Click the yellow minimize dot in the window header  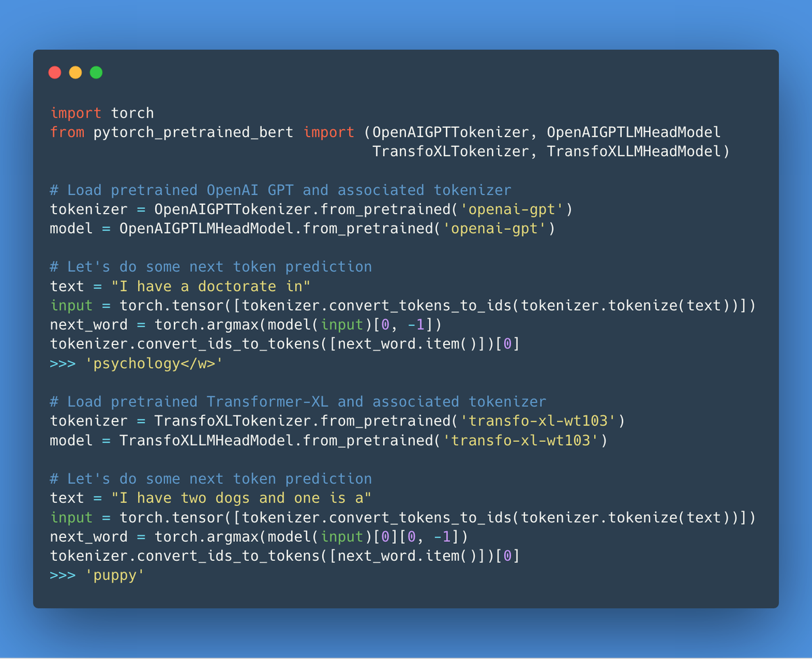[x=75, y=72]
